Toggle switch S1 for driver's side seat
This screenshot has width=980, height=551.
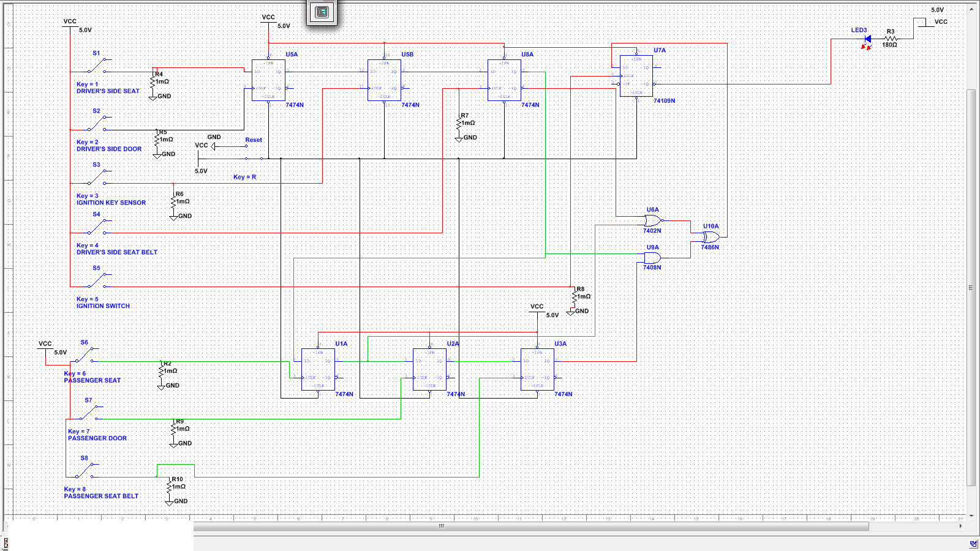(98, 65)
